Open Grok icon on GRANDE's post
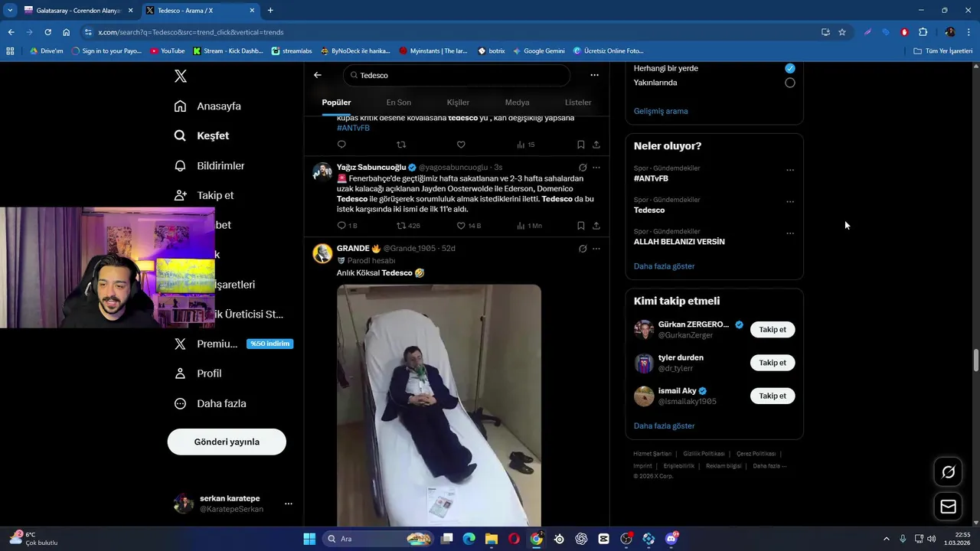 click(x=583, y=249)
